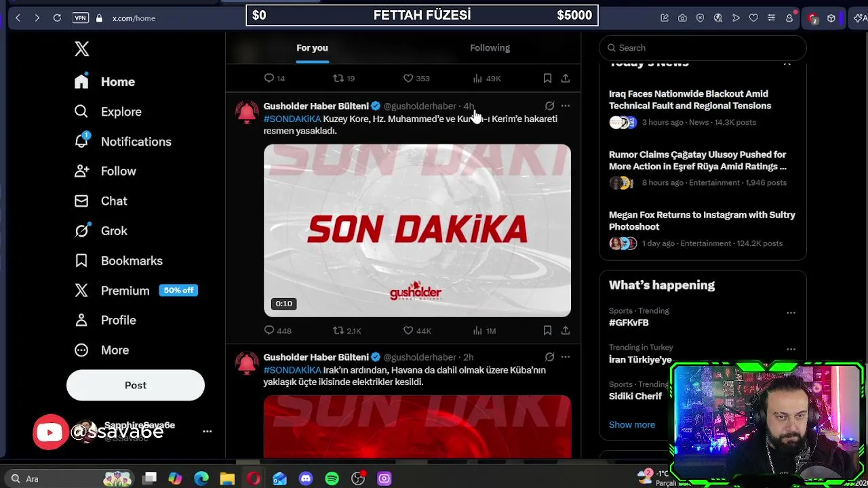The width and height of the screenshot is (868, 488).
Task: Open easy setup sliders icon in toolbar
Action: click(x=771, y=18)
